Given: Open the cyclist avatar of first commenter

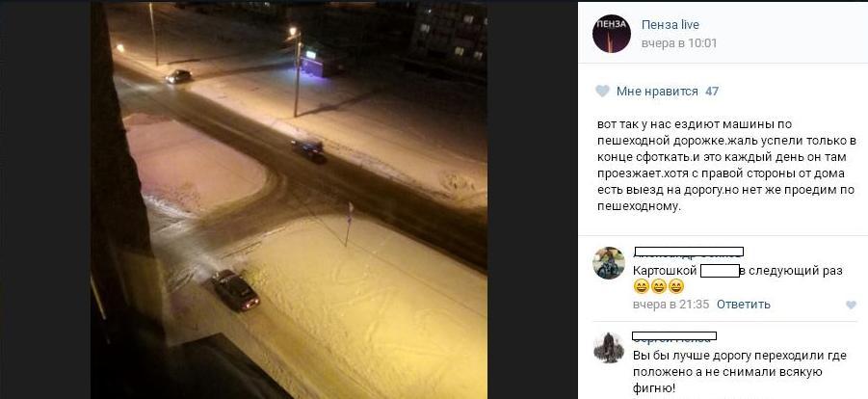Looking at the screenshot, I should [x=609, y=263].
